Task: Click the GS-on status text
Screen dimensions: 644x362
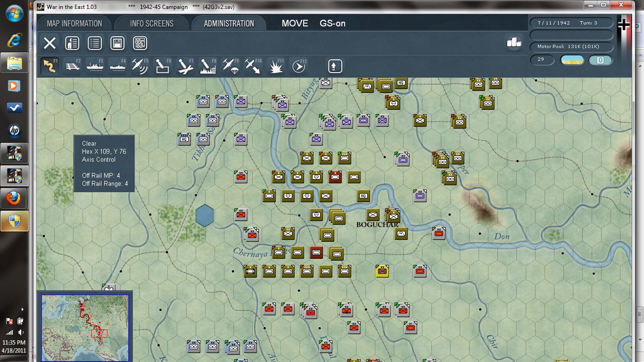Action: 332,24
